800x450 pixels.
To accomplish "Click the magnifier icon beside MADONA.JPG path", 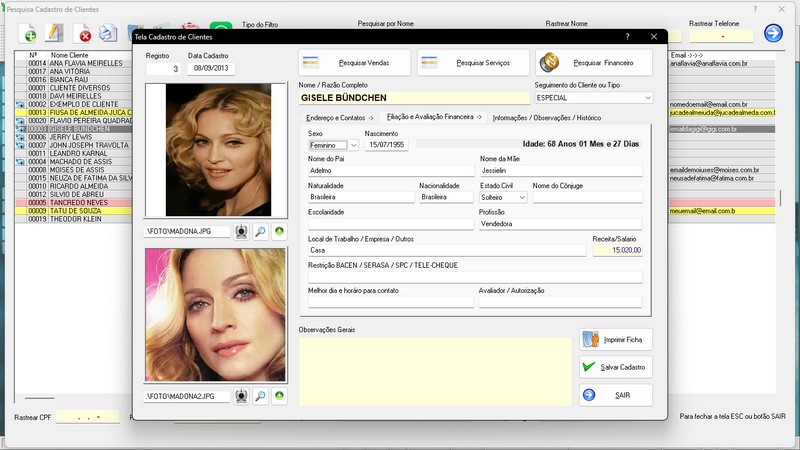I will click(260, 232).
